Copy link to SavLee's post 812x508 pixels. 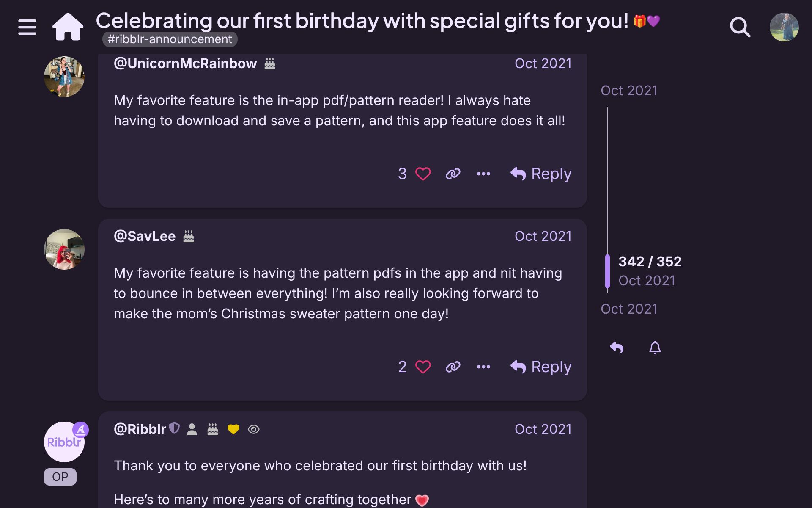click(453, 367)
